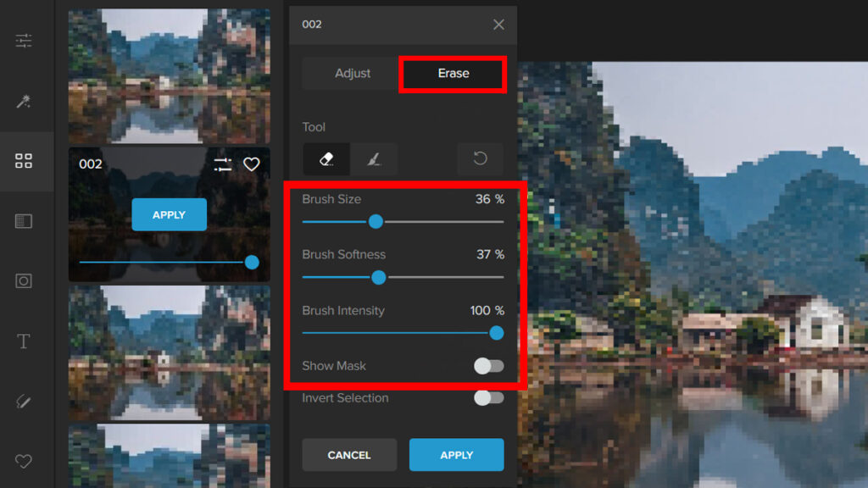
Task: Toggle the Show Mask switch
Action: pos(488,366)
